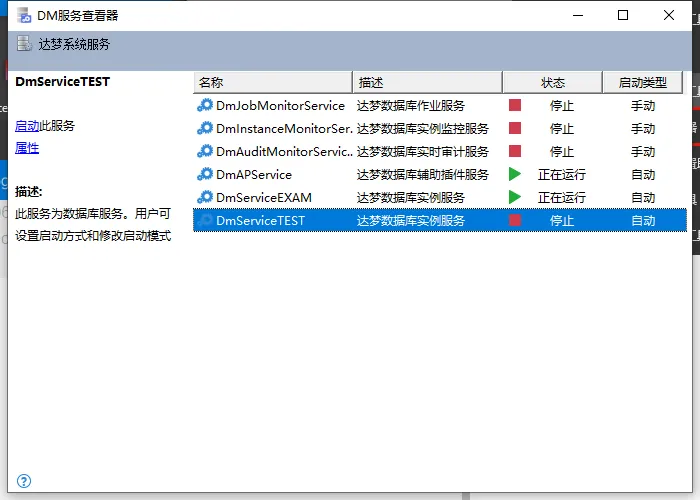Click the DmServiceEXAM gear icon

point(205,197)
